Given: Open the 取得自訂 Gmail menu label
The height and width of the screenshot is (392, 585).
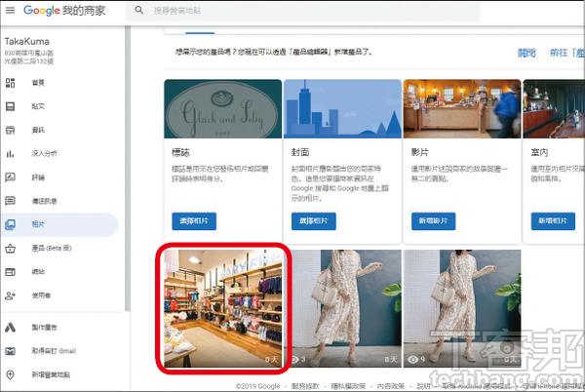Looking at the screenshot, I should click(54, 351).
